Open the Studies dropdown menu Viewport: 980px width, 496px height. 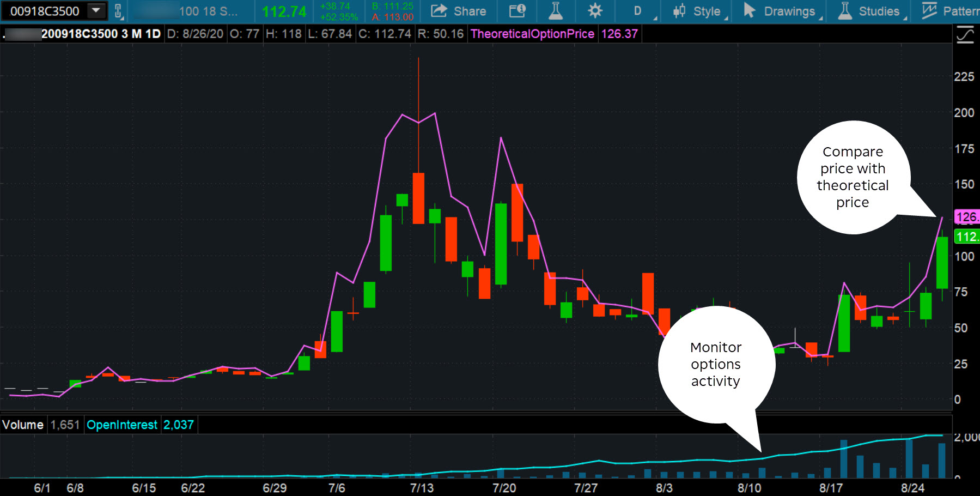pyautogui.click(x=871, y=11)
